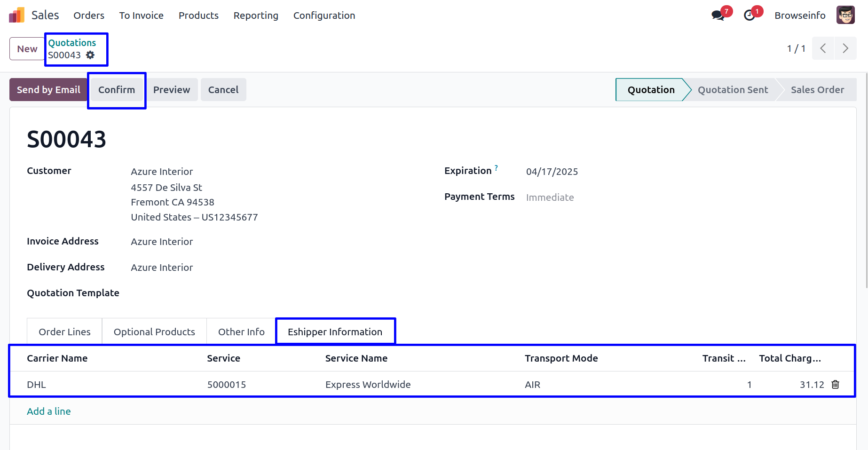Select the Quotation Sent status stage

[x=732, y=90]
